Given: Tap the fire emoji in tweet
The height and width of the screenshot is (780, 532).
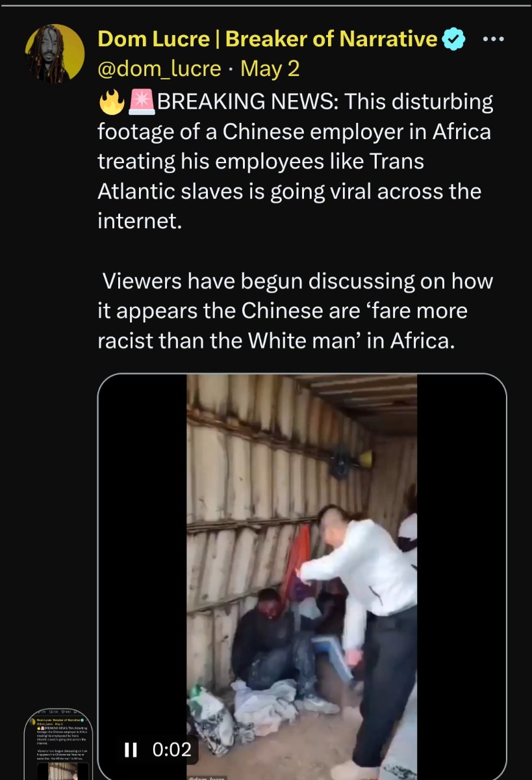Looking at the screenshot, I should click(110, 102).
